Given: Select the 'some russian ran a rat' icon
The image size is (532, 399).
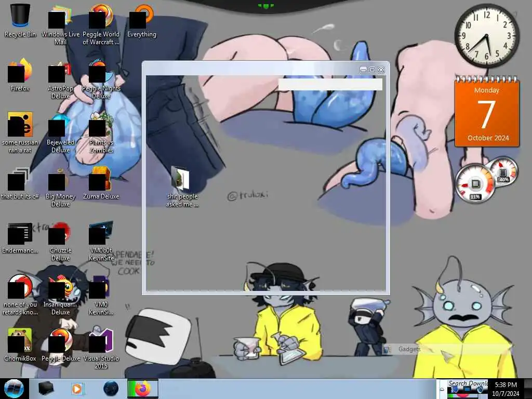Looking at the screenshot, I should click(20, 132).
